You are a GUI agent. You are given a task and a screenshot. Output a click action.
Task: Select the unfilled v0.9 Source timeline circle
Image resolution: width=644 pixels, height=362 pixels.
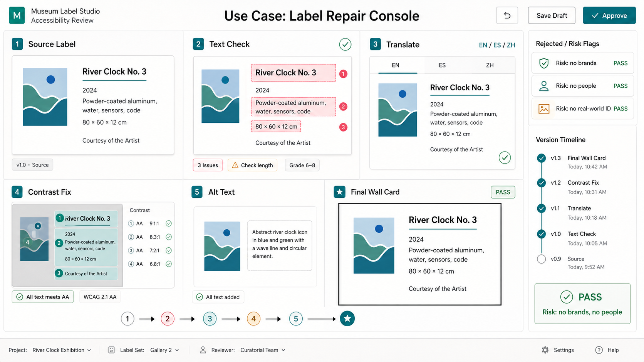click(x=541, y=259)
